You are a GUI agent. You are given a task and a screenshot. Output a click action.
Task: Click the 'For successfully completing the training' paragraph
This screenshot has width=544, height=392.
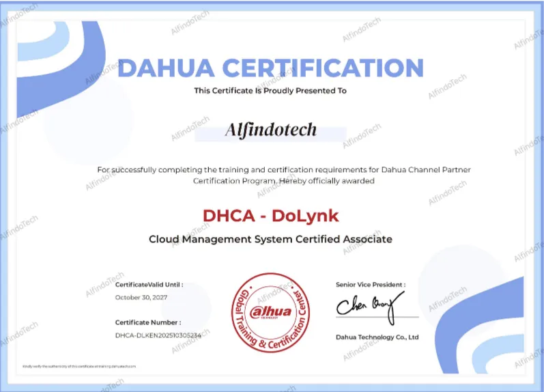[x=284, y=176]
